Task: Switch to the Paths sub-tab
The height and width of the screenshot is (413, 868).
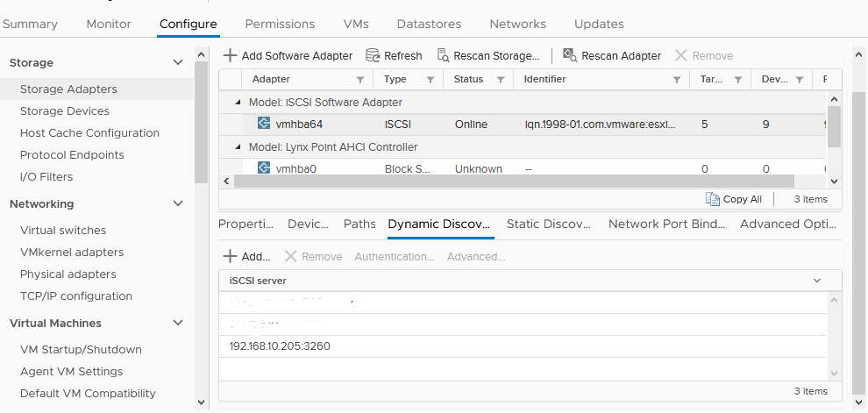Action: click(x=359, y=224)
